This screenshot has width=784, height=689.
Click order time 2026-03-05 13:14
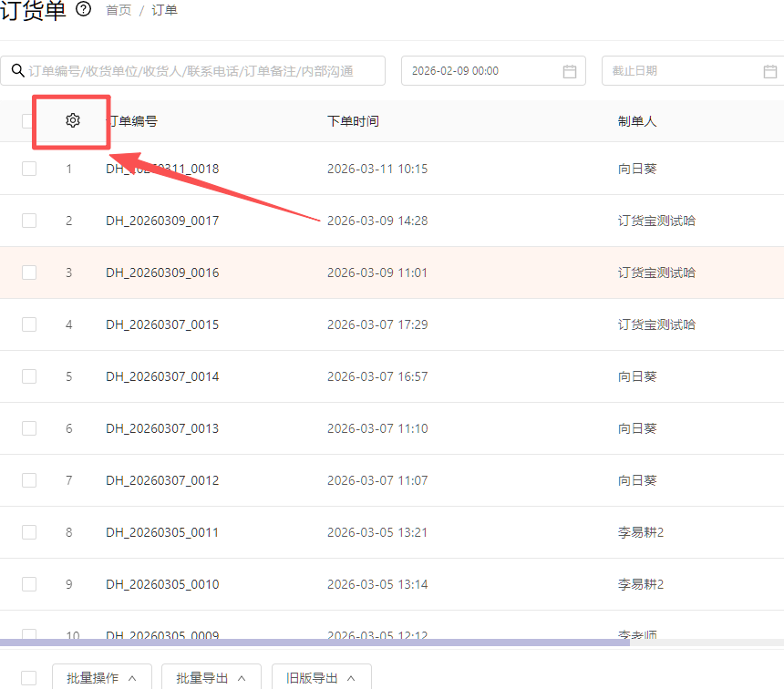pos(377,584)
